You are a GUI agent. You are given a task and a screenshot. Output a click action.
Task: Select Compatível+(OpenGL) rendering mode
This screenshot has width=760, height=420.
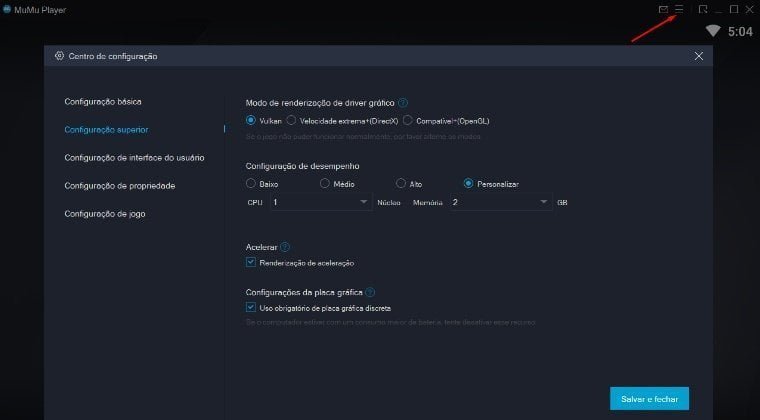(408, 120)
